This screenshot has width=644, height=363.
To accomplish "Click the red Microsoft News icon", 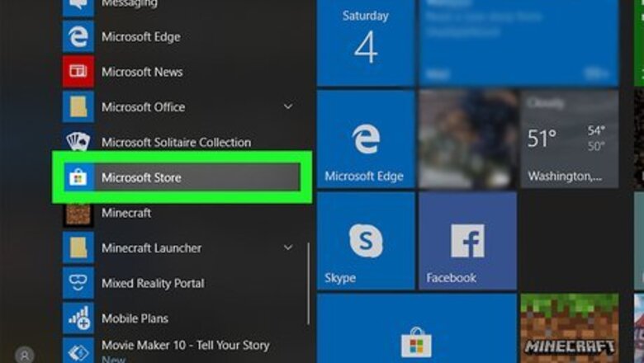I will click(x=78, y=73).
